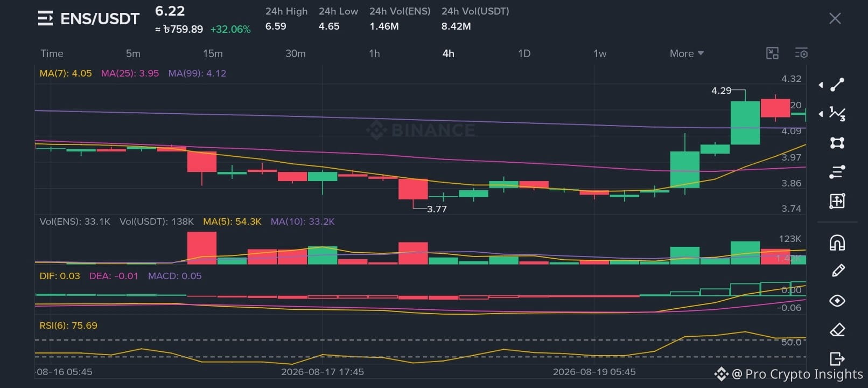Image resolution: width=868 pixels, height=388 pixels.
Task: Click the exit drawing mode icon
Action: point(837,358)
